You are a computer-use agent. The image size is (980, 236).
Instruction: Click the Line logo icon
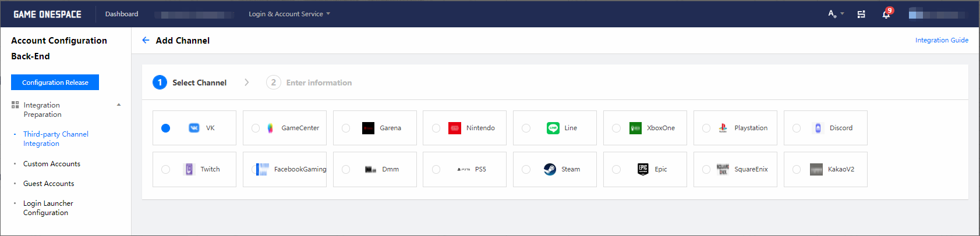(553, 128)
